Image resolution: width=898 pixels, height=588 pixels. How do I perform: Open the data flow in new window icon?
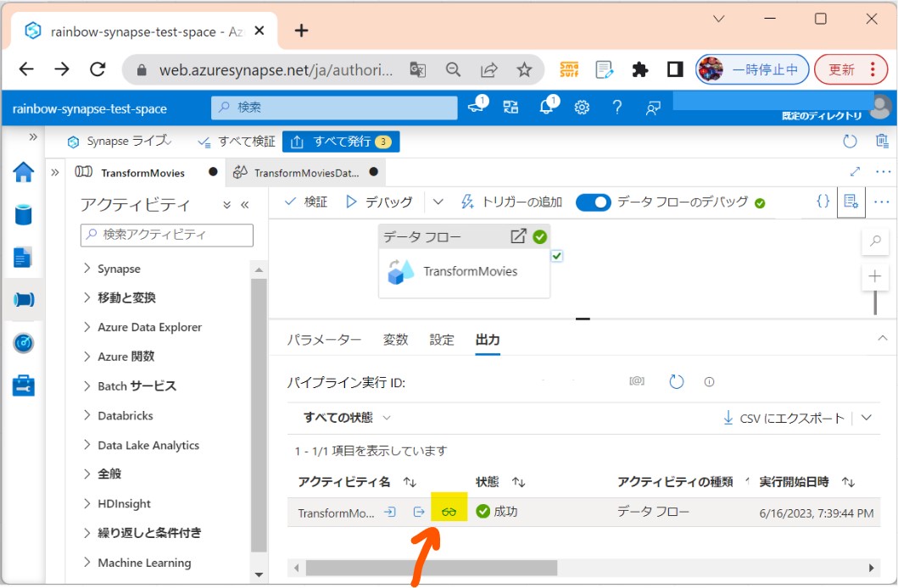pos(518,236)
